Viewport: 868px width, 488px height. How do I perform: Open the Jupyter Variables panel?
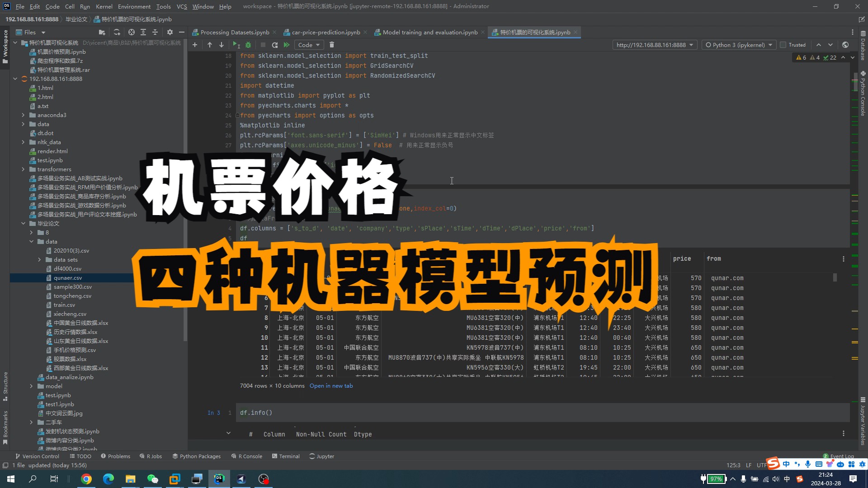click(x=863, y=418)
